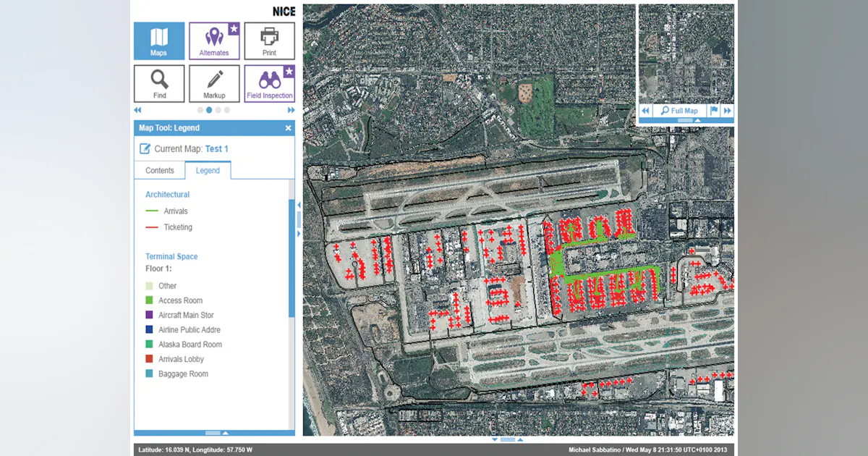Click the Airline Public Addre legend entry
Viewport: 868px width, 456px height.
click(183, 330)
